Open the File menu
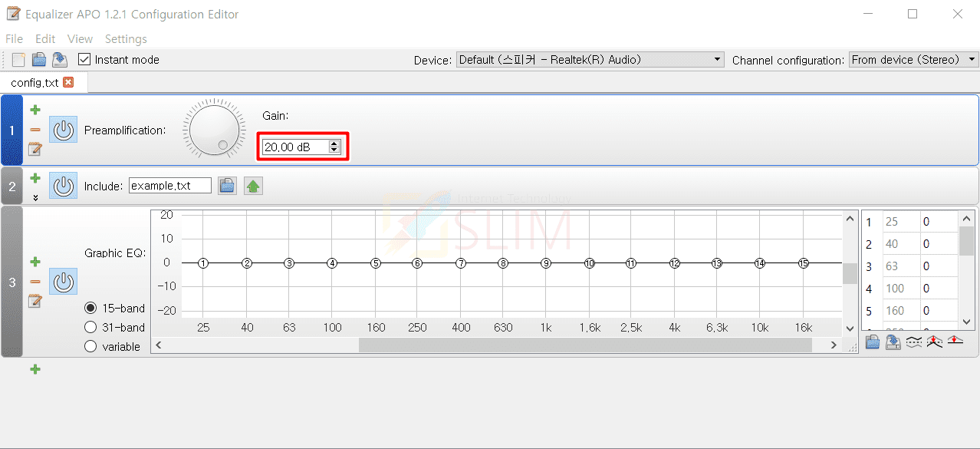This screenshot has width=980, height=449. click(14, 38)
